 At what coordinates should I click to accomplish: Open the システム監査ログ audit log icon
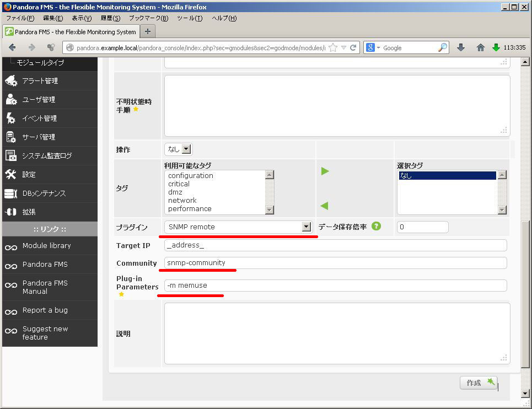point(11,155)
